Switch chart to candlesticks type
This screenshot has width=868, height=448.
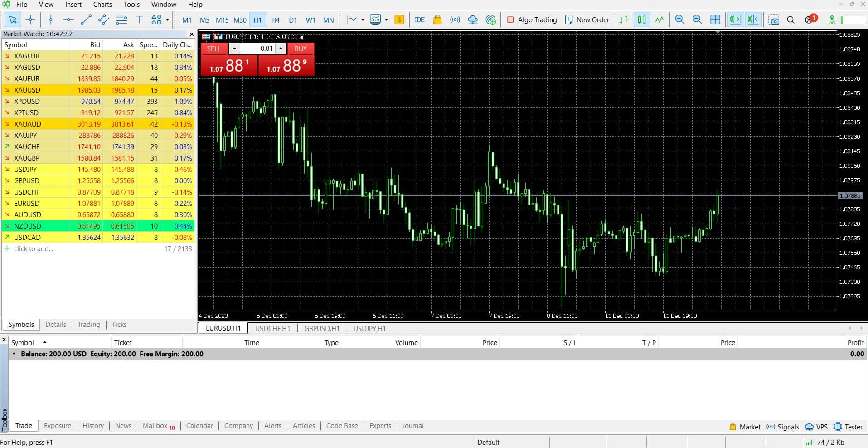point(642,19)
